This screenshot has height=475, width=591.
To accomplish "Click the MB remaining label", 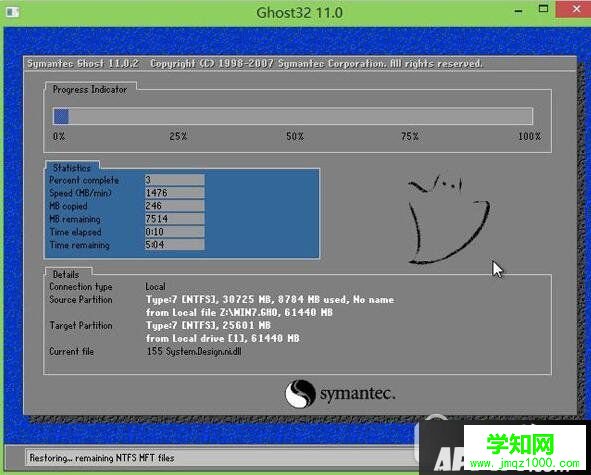I will coord(75,219).
